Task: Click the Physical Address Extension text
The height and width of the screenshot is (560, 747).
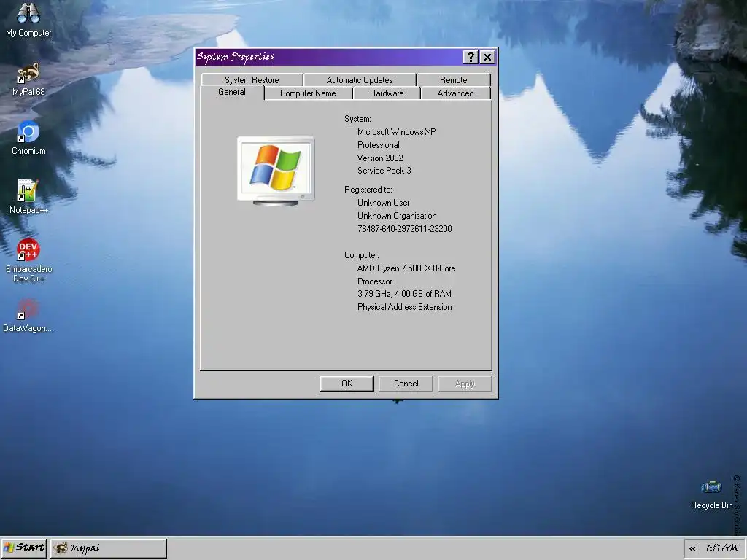Action: (404, 307)
